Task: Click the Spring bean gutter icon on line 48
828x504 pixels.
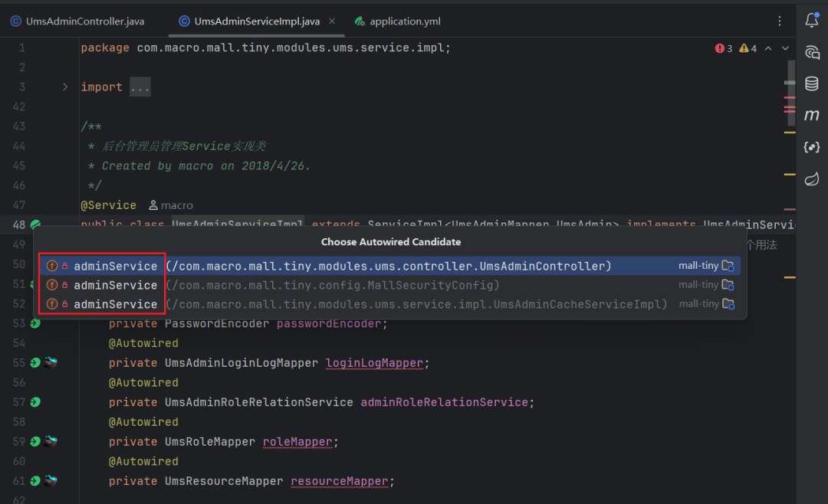Action: (35, 225)
